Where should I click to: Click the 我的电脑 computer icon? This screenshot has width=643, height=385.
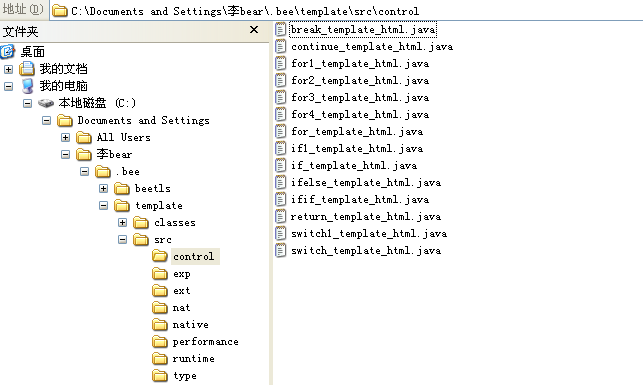coord(27,86)
